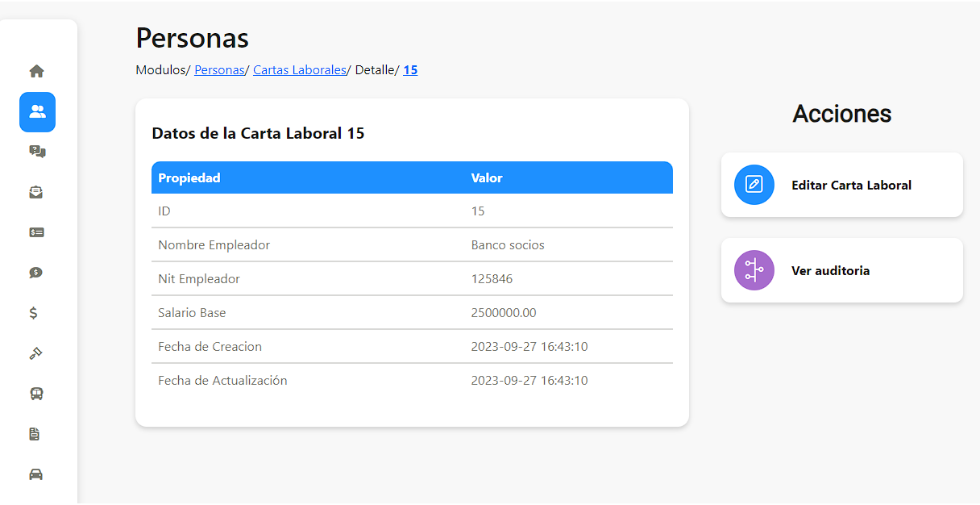Click the Valor column header
Screen dimensions: 980x505
point(487,177)
